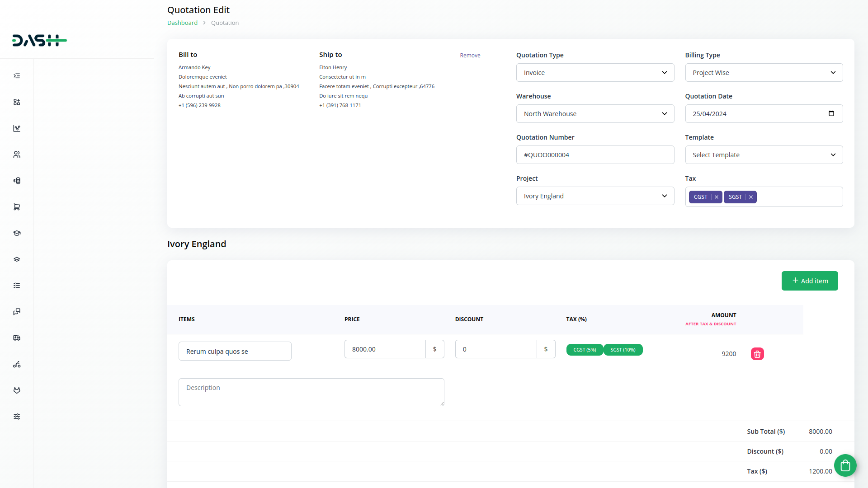Click the Quotation Number input field
The image size is (868, 488).
pos(595,155)
